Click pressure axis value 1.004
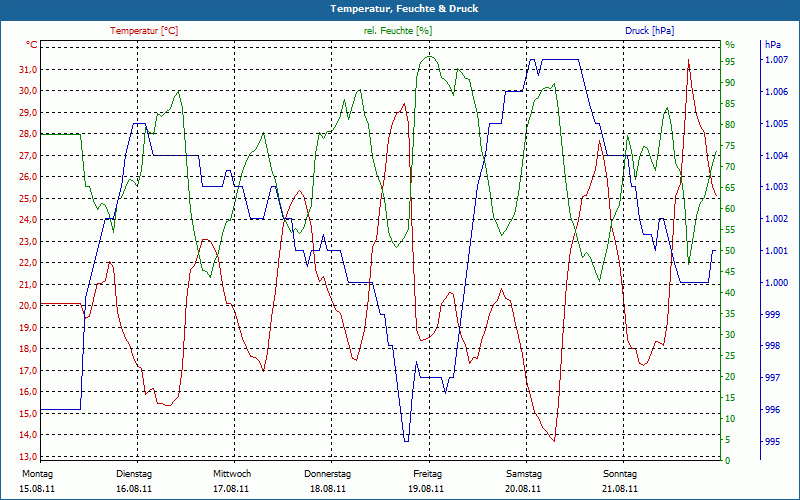The image size is (800, 500). tap(777, 155)
